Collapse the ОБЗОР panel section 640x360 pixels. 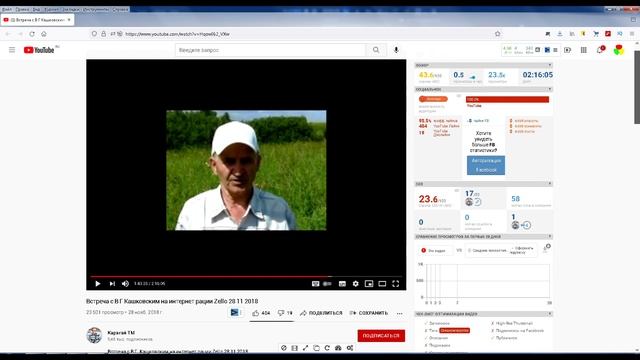(550, 65)
